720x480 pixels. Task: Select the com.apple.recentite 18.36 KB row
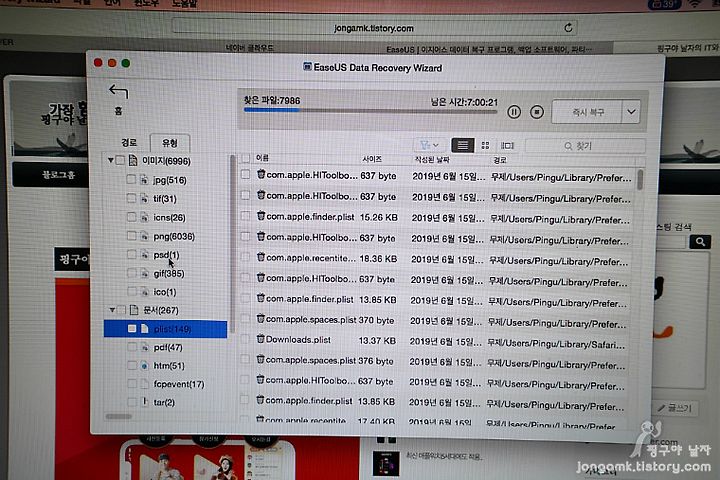[436, 259]
